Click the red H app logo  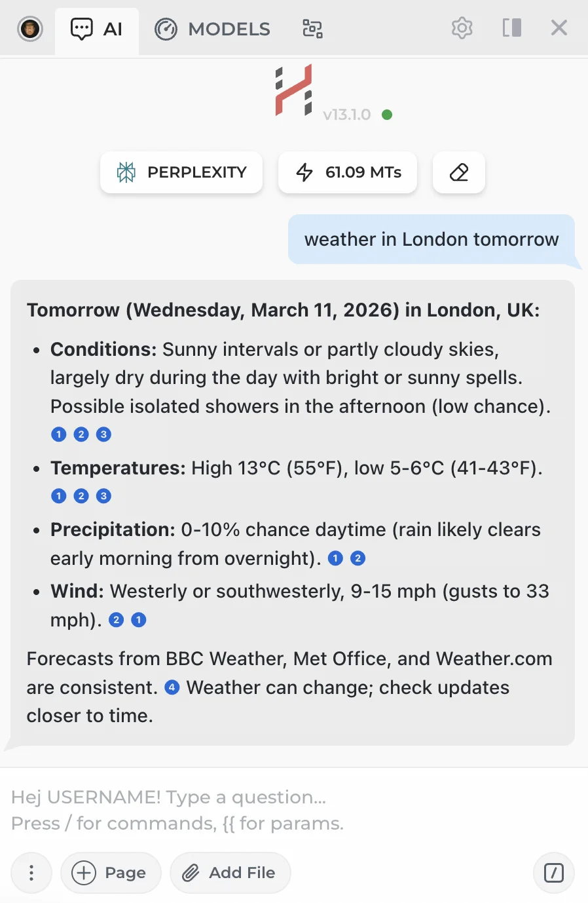(x=293, y=90)
